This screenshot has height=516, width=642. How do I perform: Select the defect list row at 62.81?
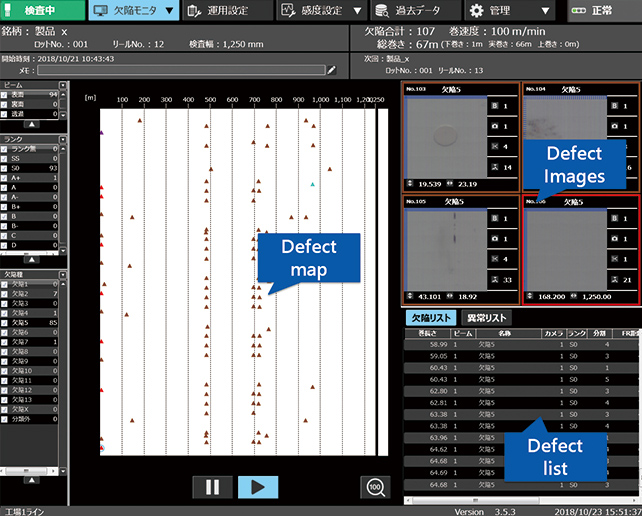pyautogui.click(x=522, y=403)
